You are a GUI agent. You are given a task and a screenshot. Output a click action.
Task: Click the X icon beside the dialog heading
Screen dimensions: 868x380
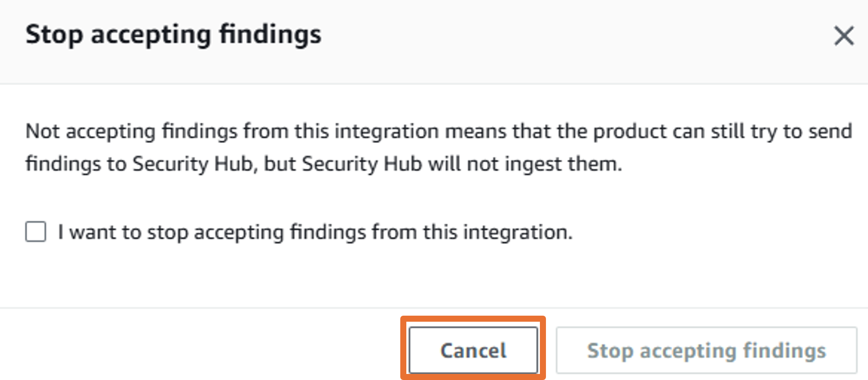[x=843, y=35]
